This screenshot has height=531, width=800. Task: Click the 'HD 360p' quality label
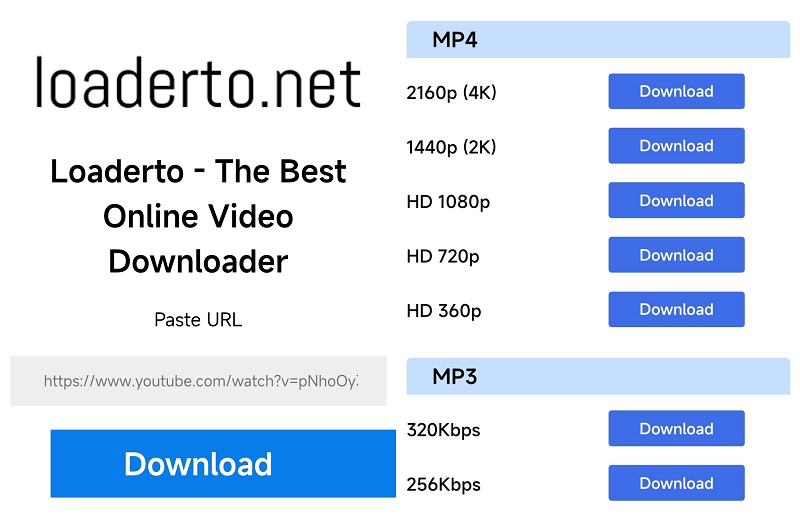pyautogui.click(x=444, y=311)
